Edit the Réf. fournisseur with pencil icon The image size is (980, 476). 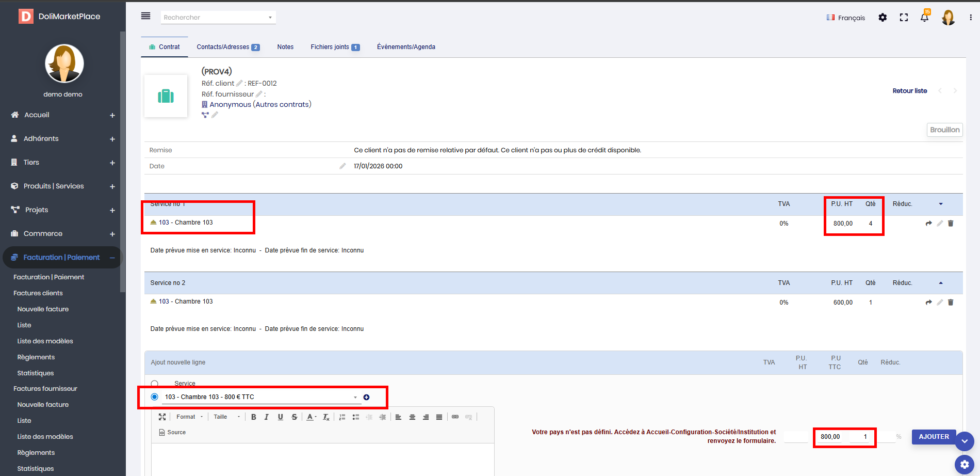[259, 94]
